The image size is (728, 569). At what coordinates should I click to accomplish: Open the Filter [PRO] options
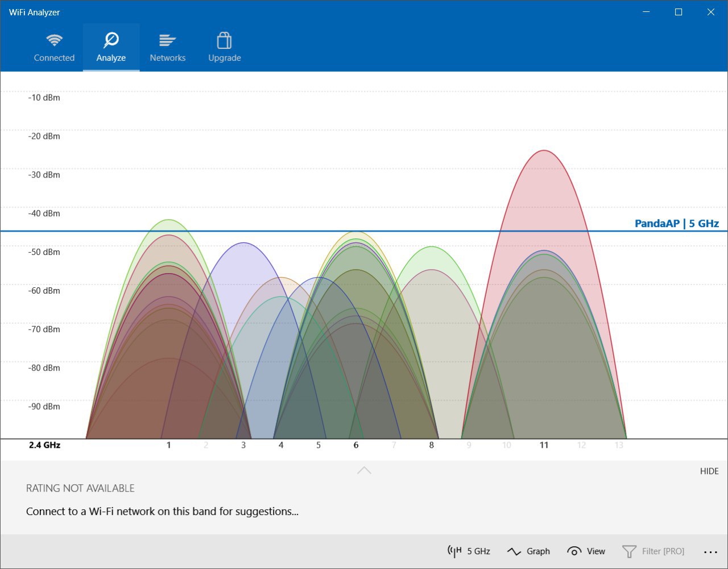(653, 551)
